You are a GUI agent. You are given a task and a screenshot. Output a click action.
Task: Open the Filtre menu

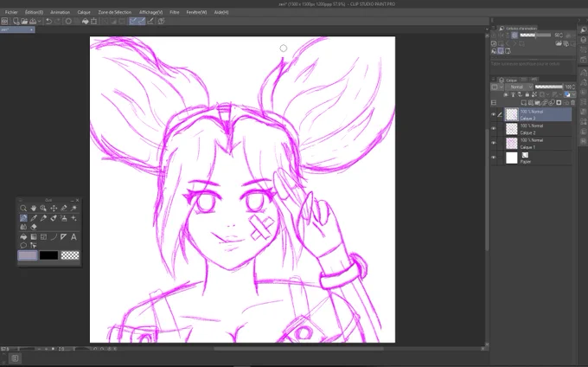175,12
